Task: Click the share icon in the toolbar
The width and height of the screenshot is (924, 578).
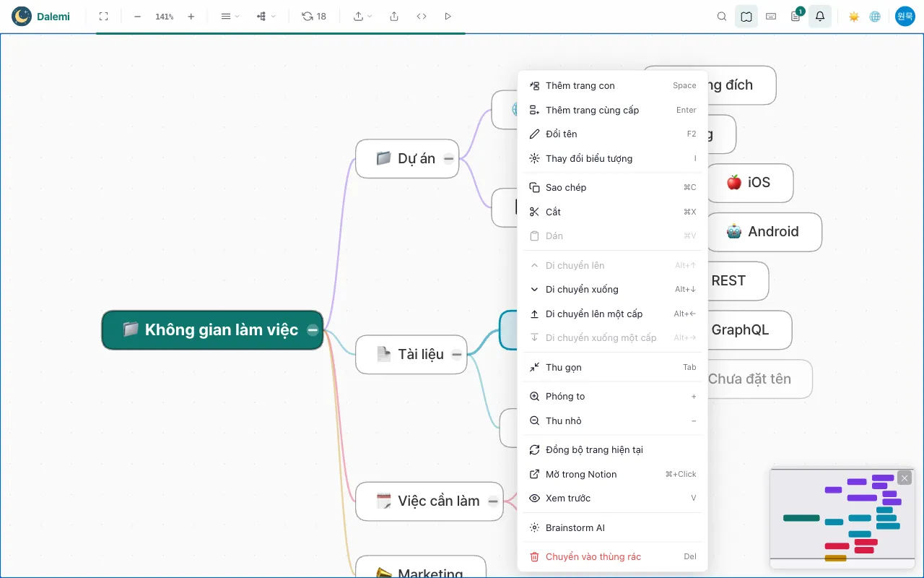Action: click(394, 16)
